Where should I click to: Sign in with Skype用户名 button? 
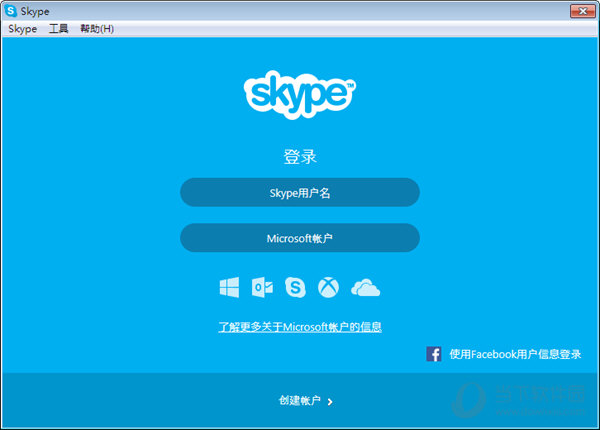point(300,192)
